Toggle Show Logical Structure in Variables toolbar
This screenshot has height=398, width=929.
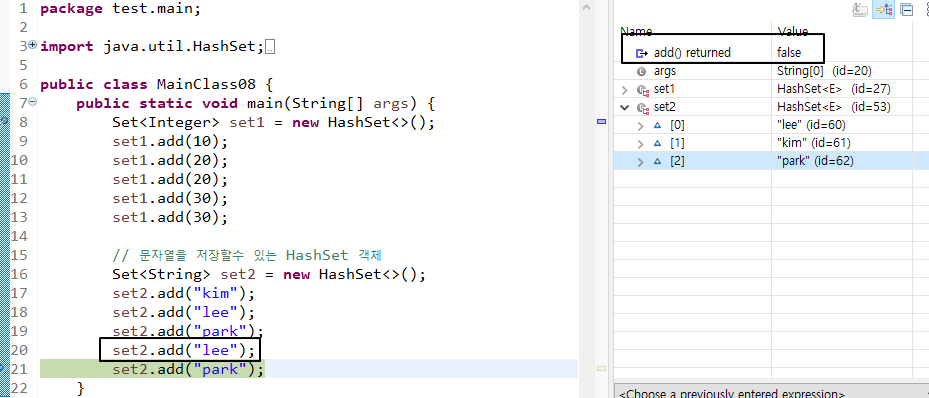click(x=883, y=9)
